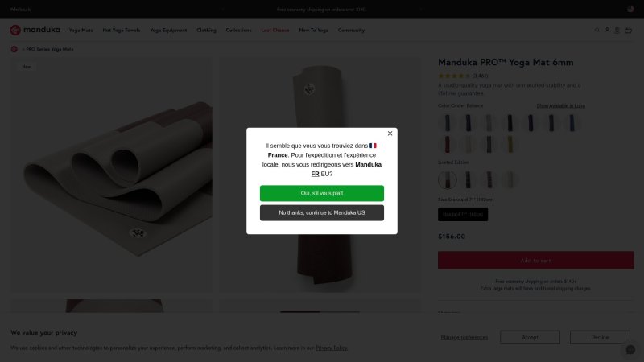Open the chat bubble widget
This screenshot has width=644, height=362.
(x=630, y=349)
